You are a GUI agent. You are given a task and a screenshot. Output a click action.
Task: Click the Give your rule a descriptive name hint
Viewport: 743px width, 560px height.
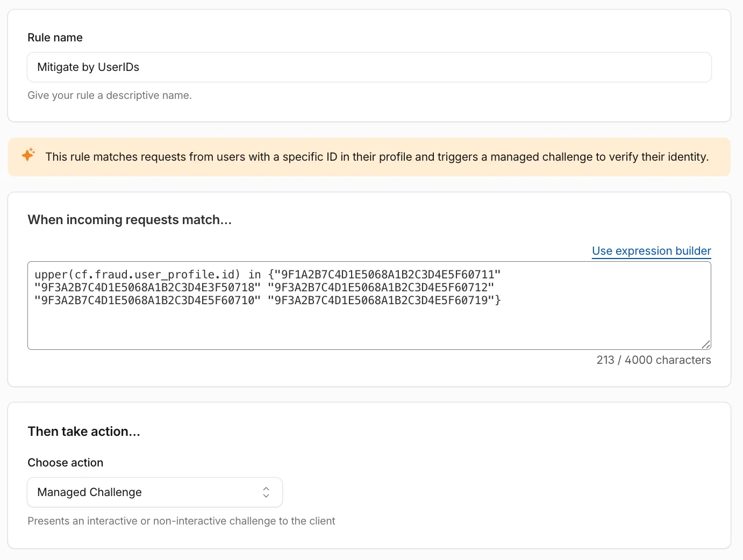coord(110,95)
